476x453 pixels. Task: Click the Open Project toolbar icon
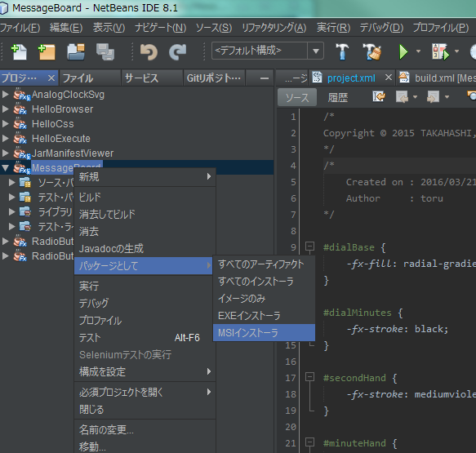(x=76, y=51)
